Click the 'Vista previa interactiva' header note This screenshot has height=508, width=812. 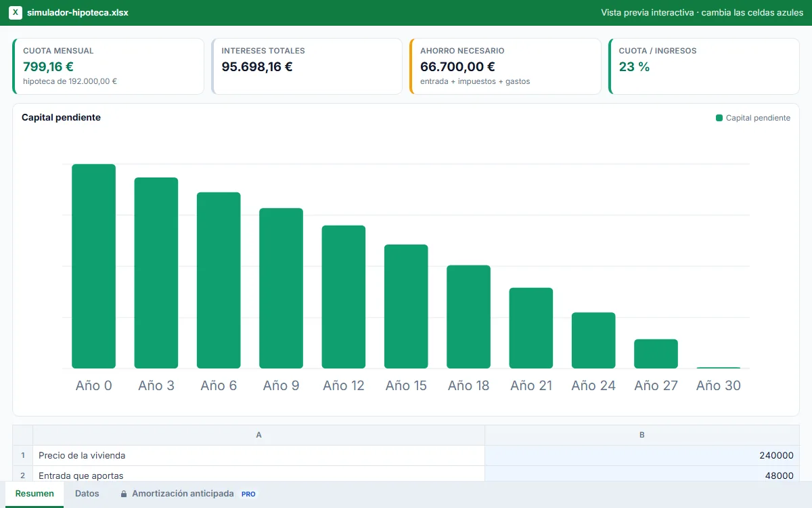click(702, 13)
